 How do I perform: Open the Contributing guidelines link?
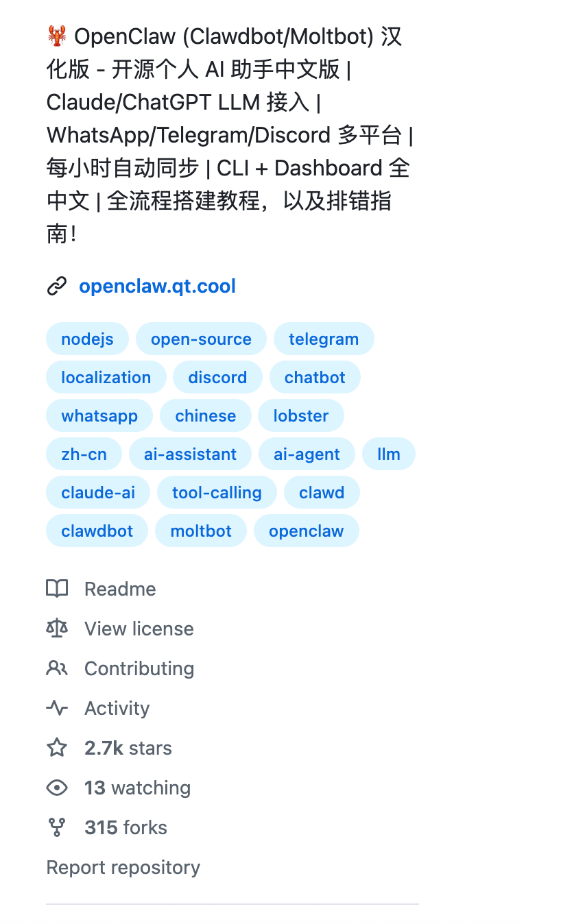pyautogui.click(x=139, y=668)
